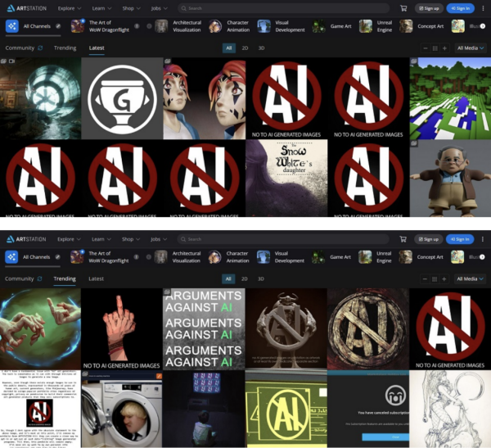The image size is (491, 448).
Task: Open the yellow crossed-out AI sign thumbnail
Action: point(286,409)
